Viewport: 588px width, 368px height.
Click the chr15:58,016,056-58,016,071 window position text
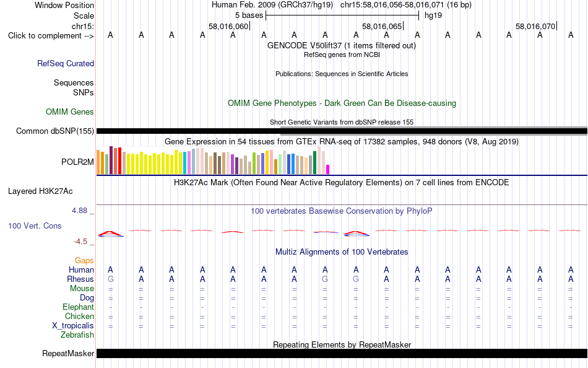pos(406,5)
